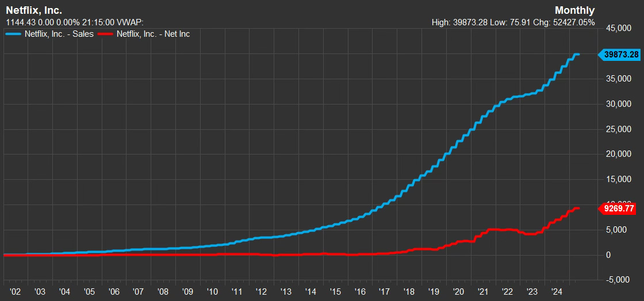Click the '06 year marker
Screen dimensions: 644x301
[x=114, y=292]
